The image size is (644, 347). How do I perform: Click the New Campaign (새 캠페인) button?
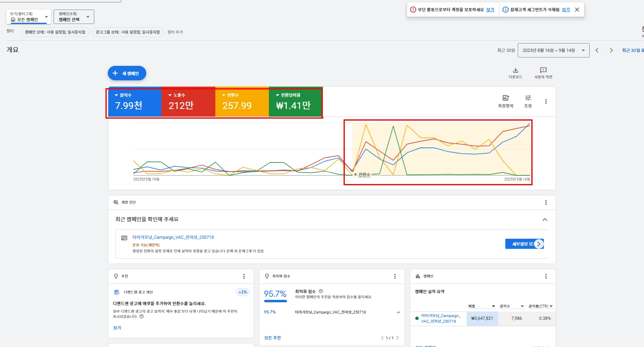127,73
